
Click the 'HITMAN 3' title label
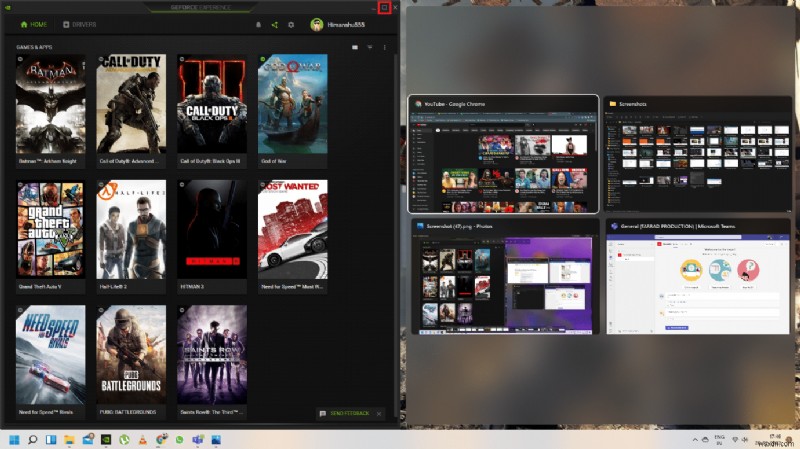coord(192,287)
